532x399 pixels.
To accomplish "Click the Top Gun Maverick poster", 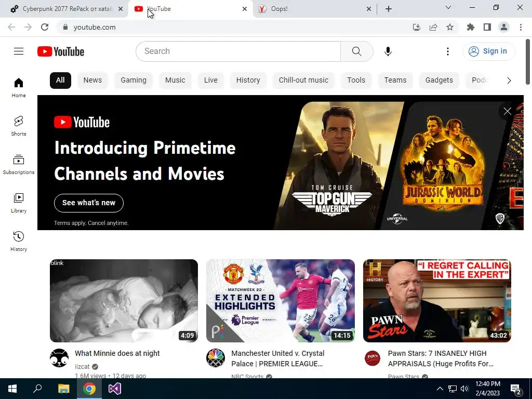I will click(338, 166).
